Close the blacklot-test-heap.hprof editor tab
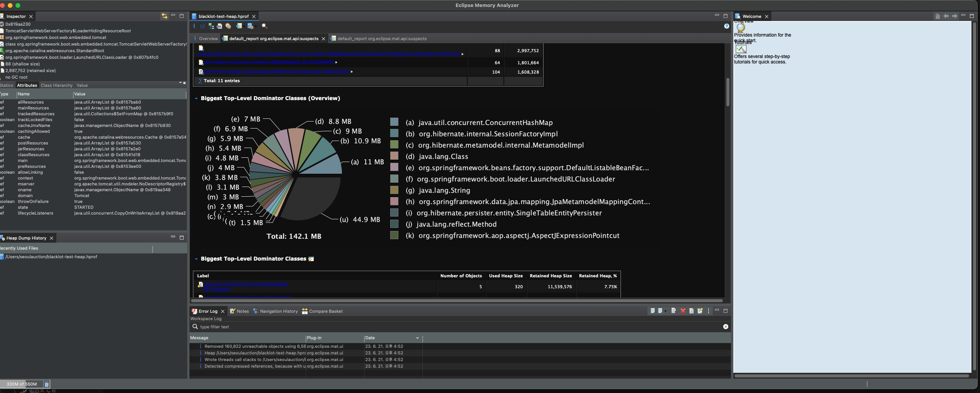Viewport: 980px width, 393px height. (254, 16)
